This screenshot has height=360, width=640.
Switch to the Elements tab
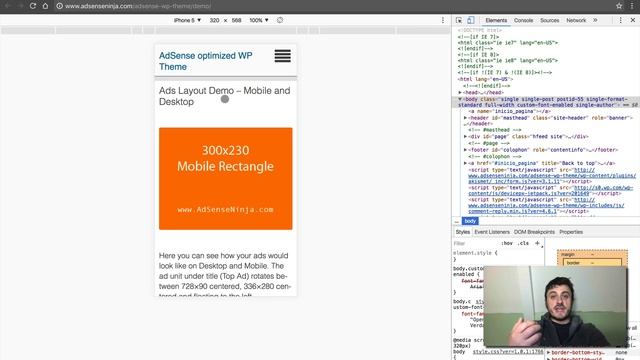[496, 20]
